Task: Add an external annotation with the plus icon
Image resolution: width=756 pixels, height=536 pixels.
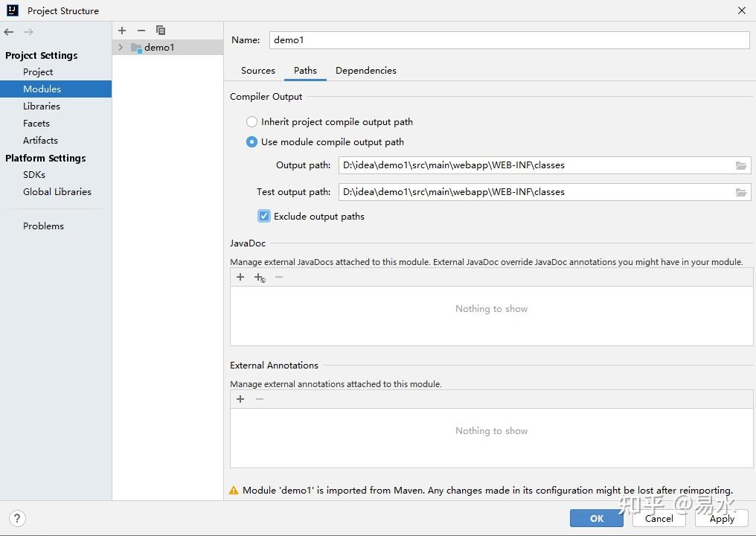Action: click(240, 399)
